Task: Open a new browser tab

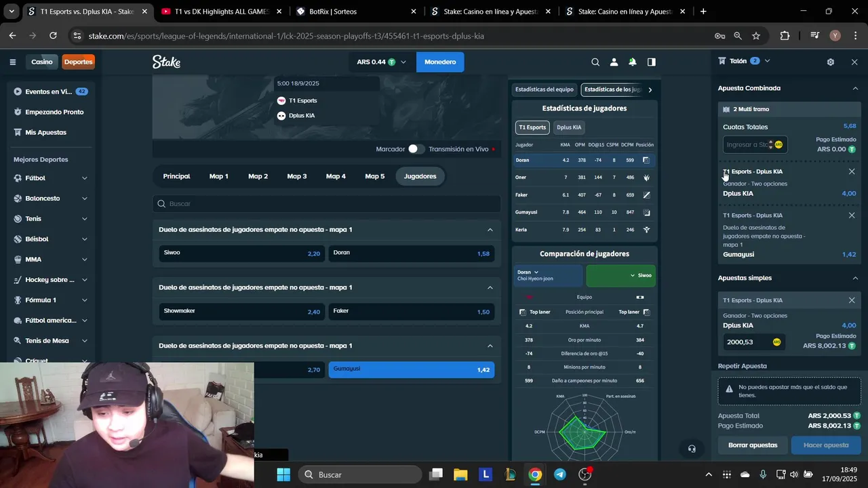Action: click(703, 12)
